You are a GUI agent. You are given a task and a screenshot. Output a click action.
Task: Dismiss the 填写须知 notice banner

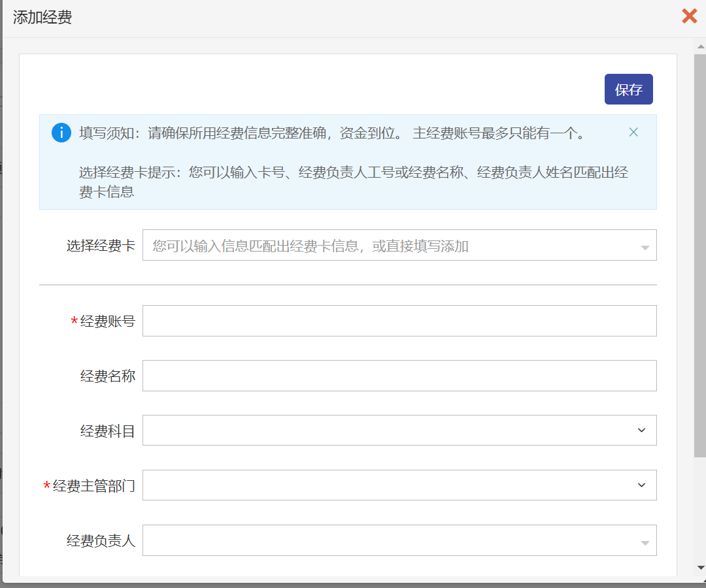(633, 133)
